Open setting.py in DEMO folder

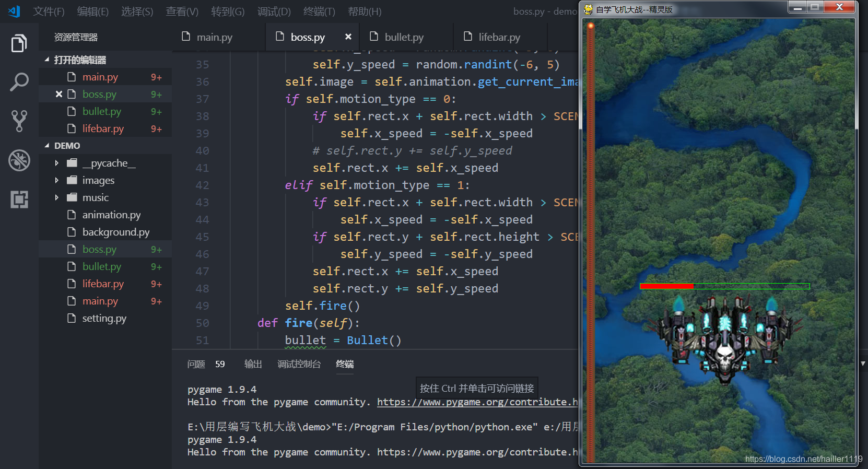click(105, 318)
